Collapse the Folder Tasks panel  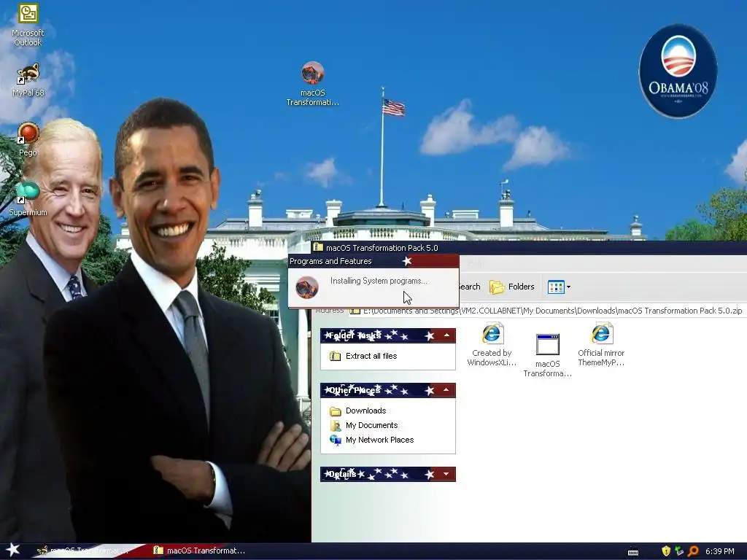(x=446, y=335)
